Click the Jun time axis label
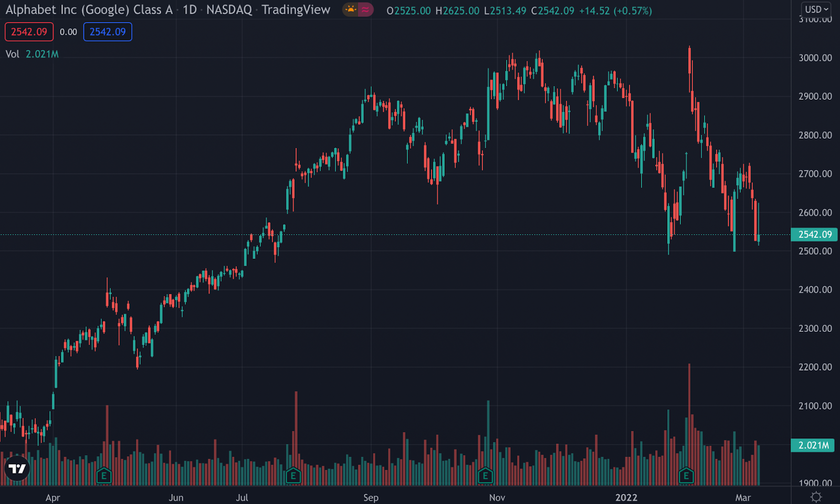 176,498
